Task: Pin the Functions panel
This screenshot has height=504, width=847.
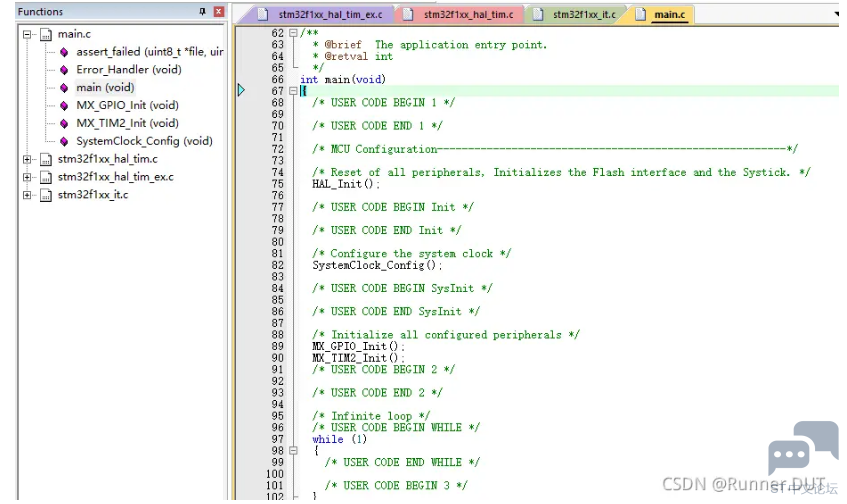Action: click(203, 11)
